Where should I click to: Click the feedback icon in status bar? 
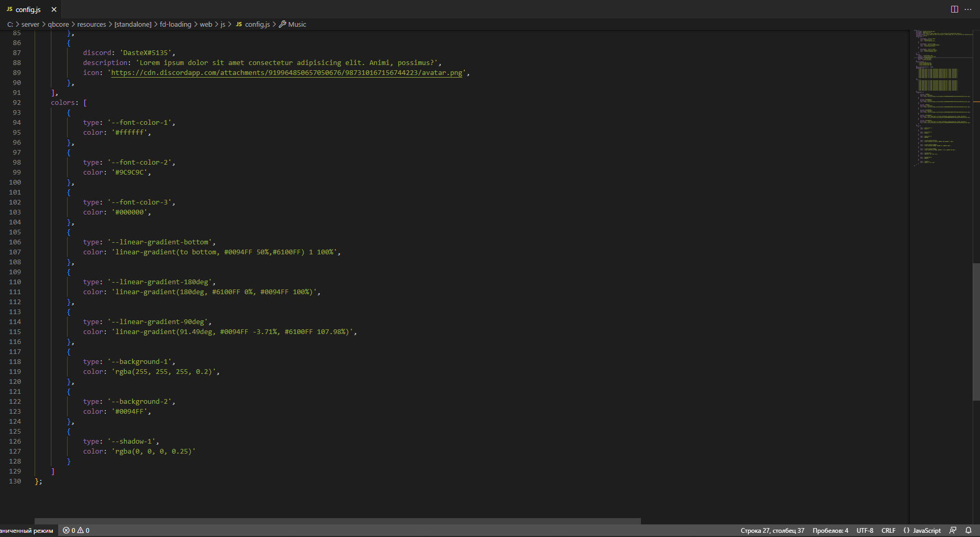click(x=953, y=530)
